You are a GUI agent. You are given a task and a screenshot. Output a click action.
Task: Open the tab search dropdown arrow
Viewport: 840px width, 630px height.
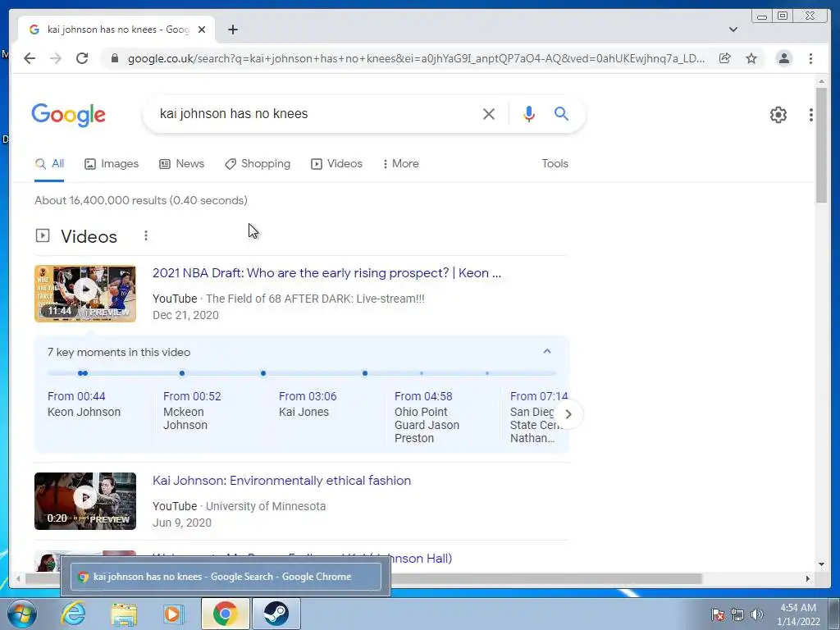tap(733, 30)
